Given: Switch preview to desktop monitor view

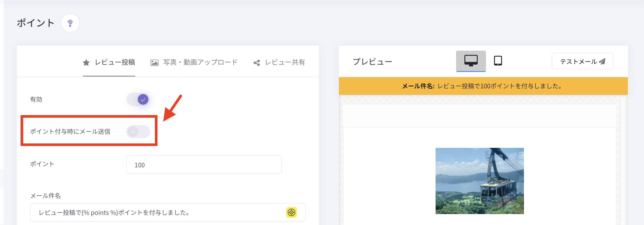Looking at the screenshot, I should [471, 61].
